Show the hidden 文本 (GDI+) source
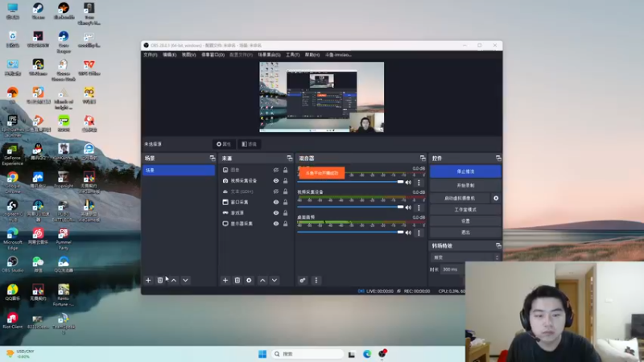The image size is (644, 362). pos(276,191)
